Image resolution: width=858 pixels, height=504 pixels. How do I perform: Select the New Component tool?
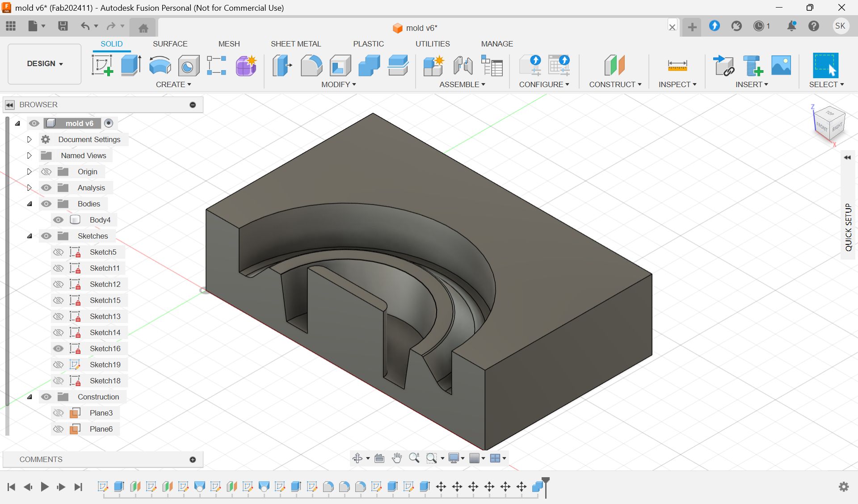coord(433,65)
